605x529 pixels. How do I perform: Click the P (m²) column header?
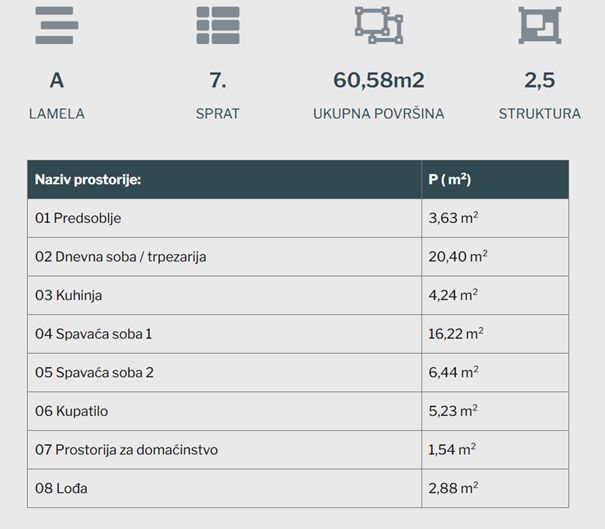(x=495, y=179)
